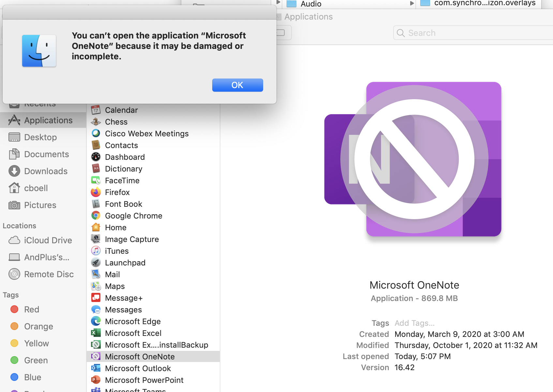Screen dimensions: 553x392
Task: Click the Created date value
Action: (x=459, y=334)
